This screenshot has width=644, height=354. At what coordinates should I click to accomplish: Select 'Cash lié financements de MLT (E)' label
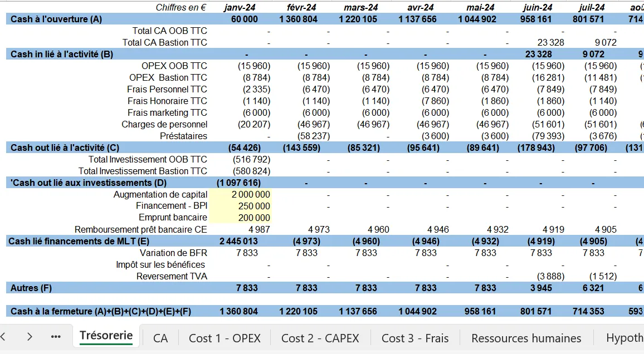point(79,241)
